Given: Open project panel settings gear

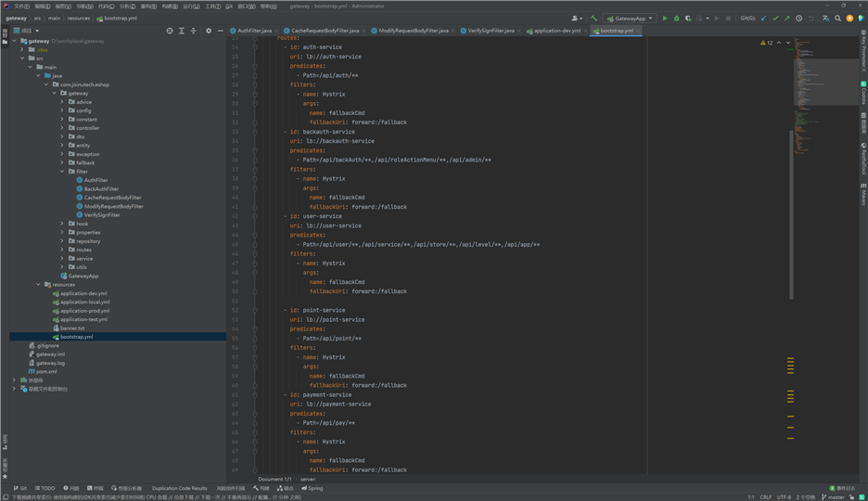Looking at the screenshot, I should pyautogui.click(x=209, y=31).
